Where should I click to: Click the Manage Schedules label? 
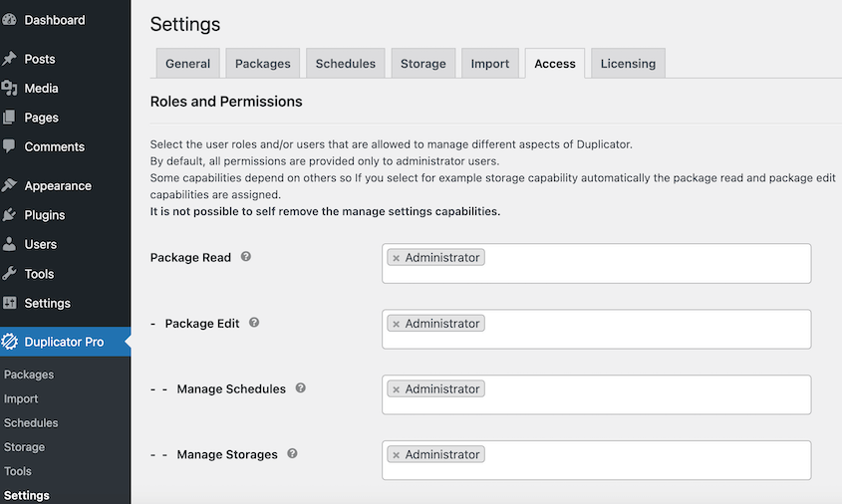[231, 388]
